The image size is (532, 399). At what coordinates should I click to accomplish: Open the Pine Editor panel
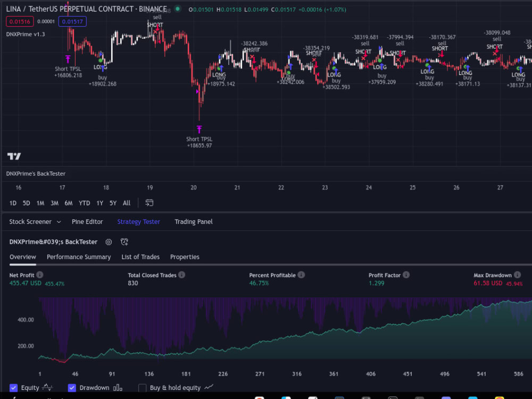click(x=87, y=221)
